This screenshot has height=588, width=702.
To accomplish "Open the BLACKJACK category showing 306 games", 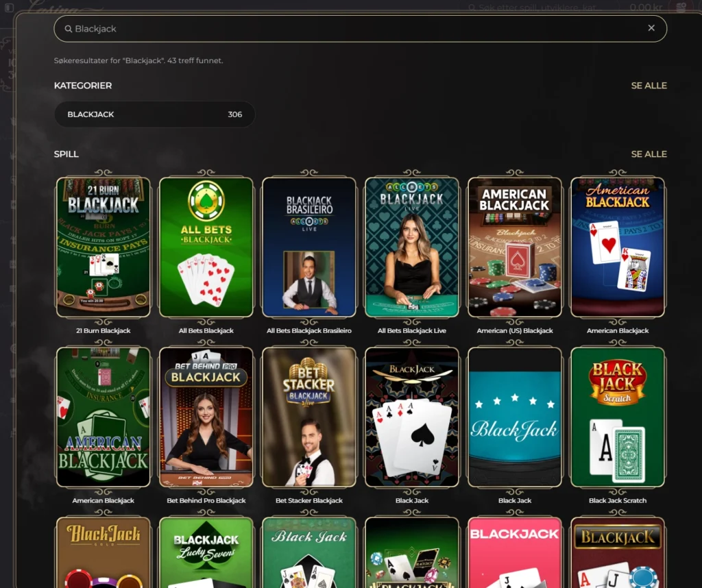I will point(154,114).
